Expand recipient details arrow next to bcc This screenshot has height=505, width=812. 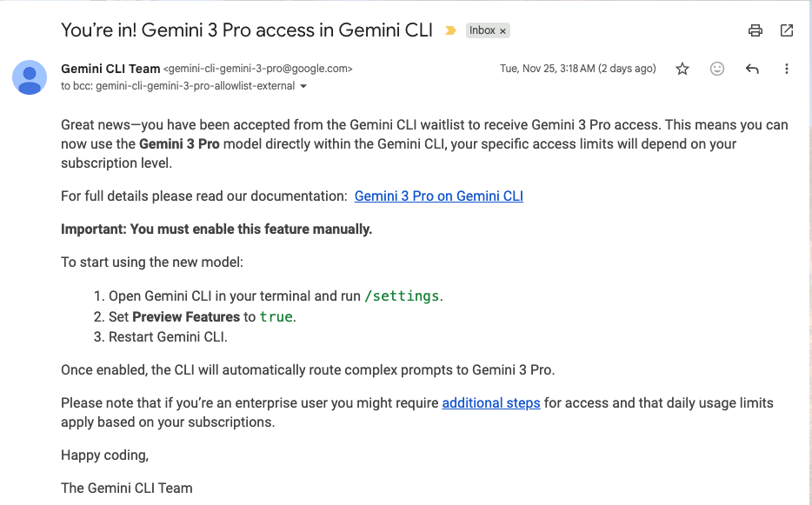tap(303, 87)
